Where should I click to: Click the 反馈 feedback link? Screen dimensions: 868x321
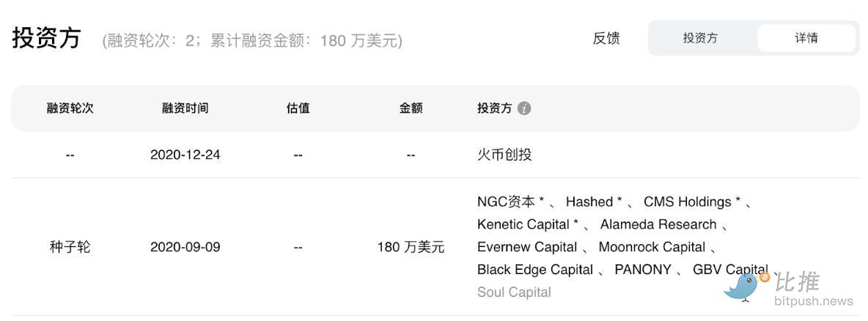[606, 38]
